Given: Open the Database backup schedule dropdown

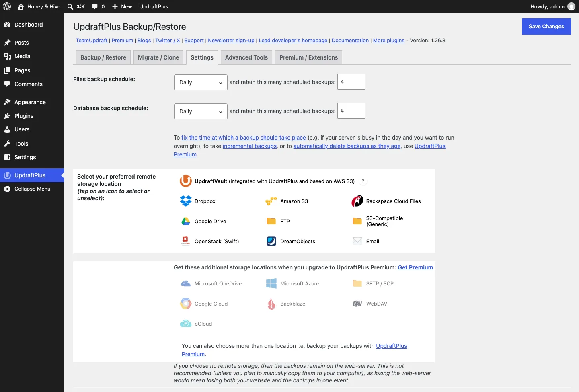Looking at the screenshot, I should [201, 111].
